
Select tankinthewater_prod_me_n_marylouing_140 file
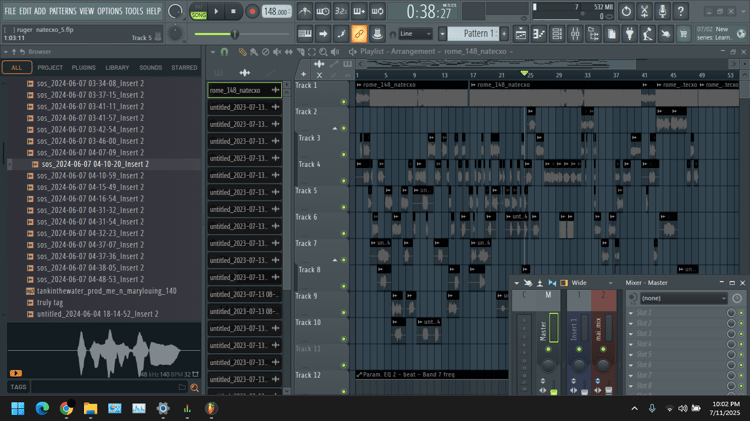106,291
